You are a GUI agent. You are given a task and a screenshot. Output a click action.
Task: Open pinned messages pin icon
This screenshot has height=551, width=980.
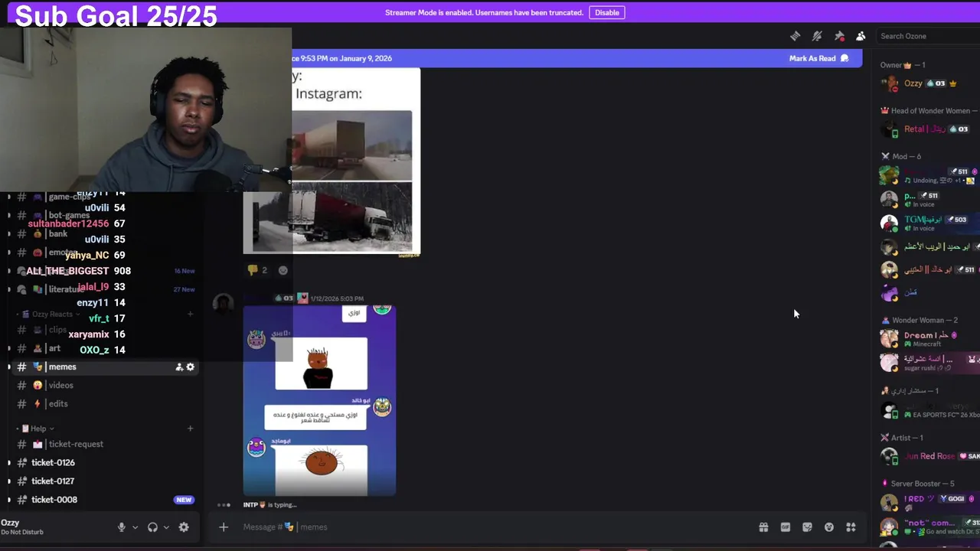point(839,36)
